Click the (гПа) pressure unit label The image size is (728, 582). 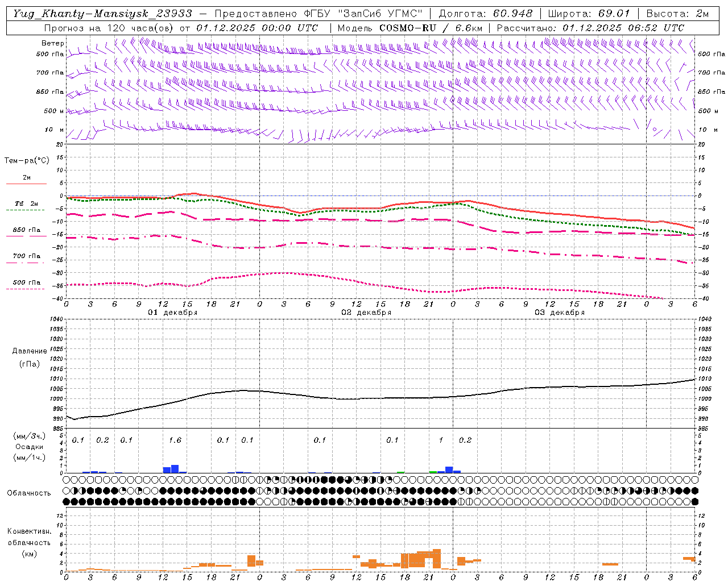[30, 364]
